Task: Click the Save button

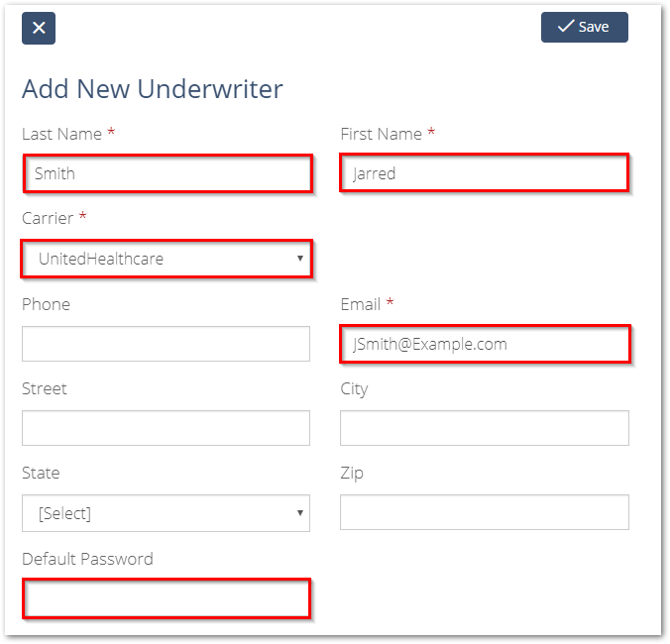Action: tap(584, 27)
